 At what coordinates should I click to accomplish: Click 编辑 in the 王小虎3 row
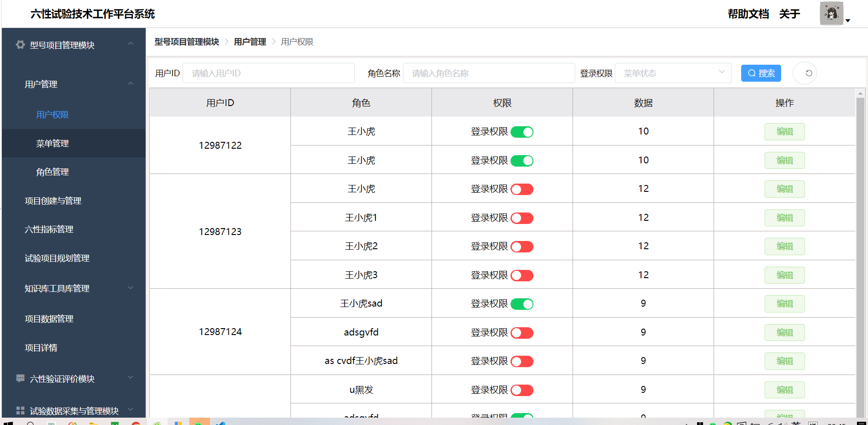point(784,275)
